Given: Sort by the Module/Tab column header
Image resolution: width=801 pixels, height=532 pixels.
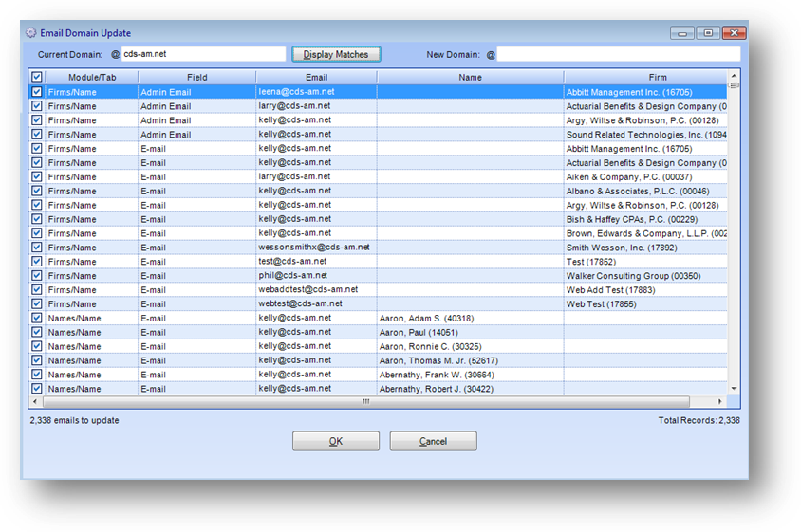Looking at the screenshot, I should pyautogui.click(x=91, y=78).
